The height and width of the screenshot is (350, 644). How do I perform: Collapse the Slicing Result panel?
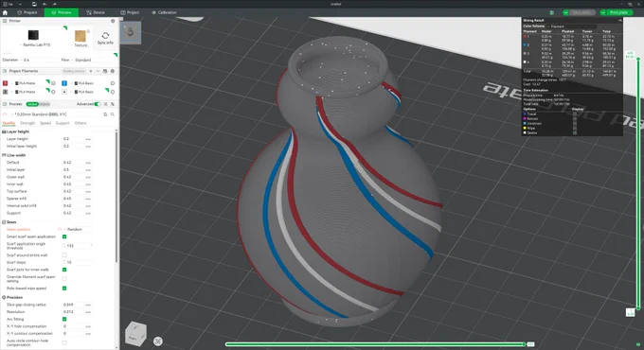619,21
